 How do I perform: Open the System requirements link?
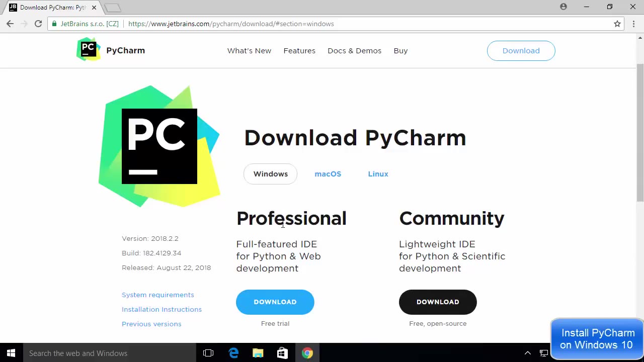(157, 295)
